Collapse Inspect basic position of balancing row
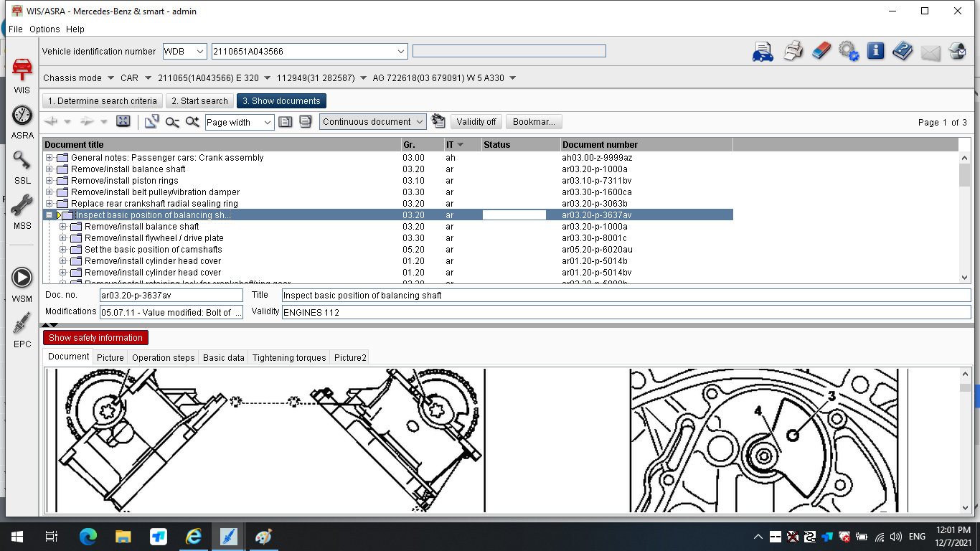 coord(50,215)
